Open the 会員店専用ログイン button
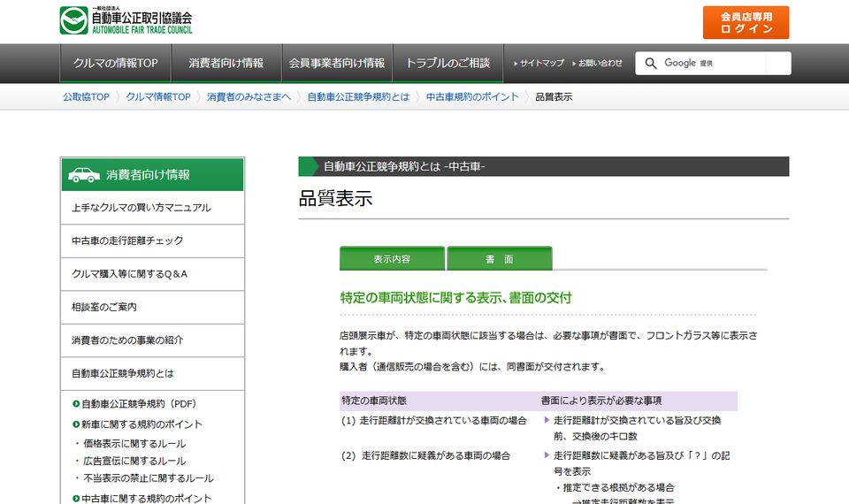This screenshot has height=504, width=849. 746,23
